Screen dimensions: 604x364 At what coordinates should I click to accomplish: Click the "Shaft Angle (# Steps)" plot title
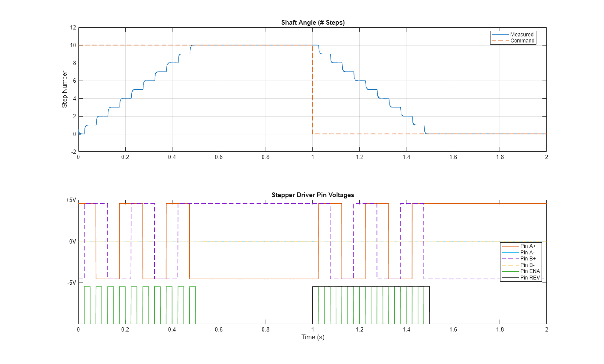coord(312,23)
